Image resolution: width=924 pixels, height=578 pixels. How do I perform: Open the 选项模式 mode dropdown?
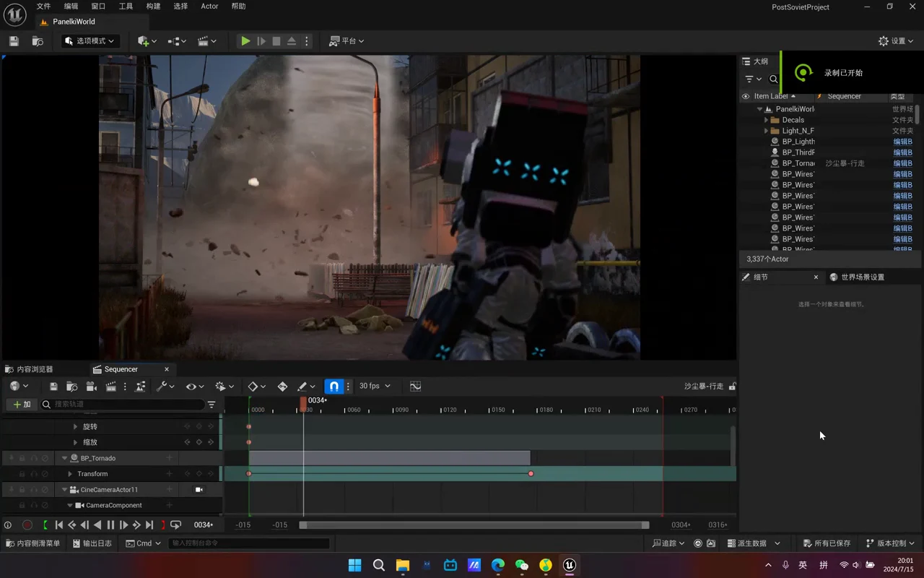pyautogui.click(x=90, y=41)
